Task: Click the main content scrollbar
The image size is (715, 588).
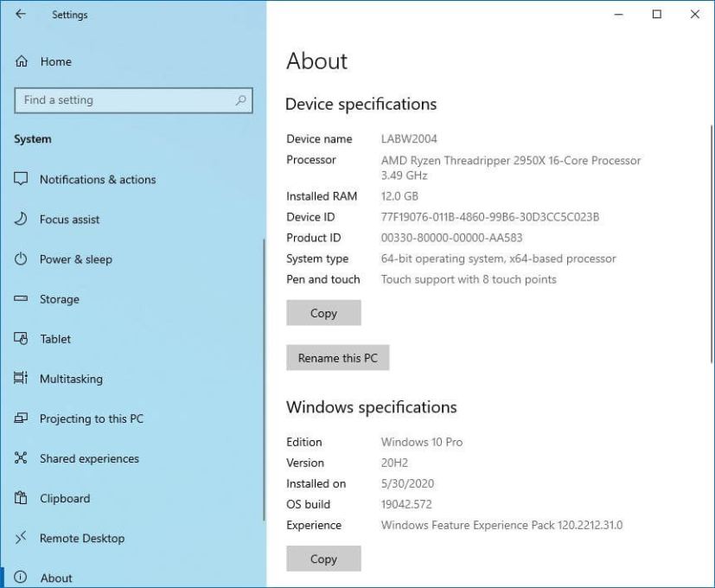Action: coord(712,244)
